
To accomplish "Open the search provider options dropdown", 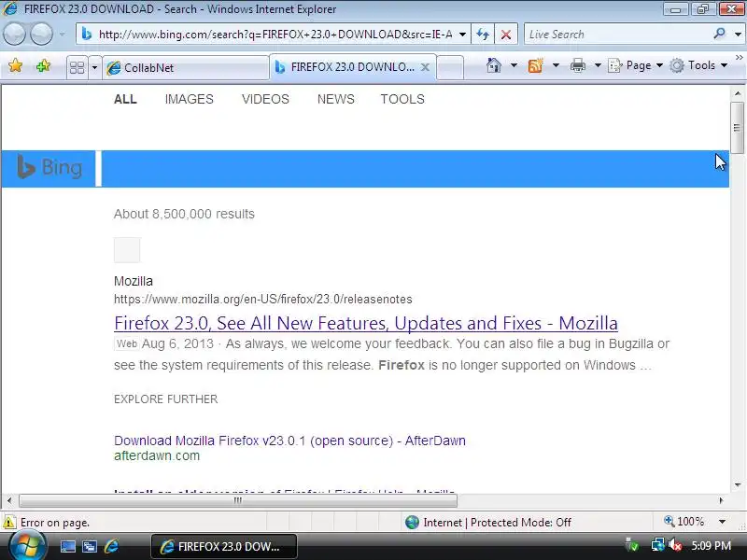I will point(738,35).
